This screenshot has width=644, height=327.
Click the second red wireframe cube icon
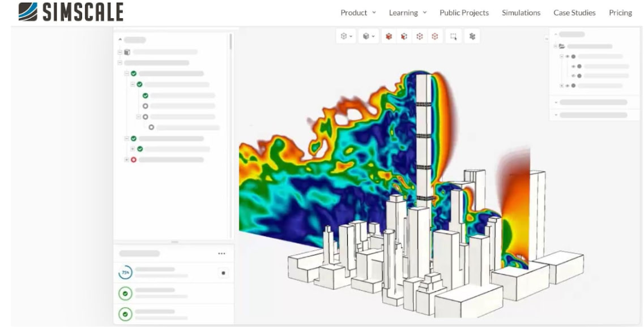(x=434, y=36)
